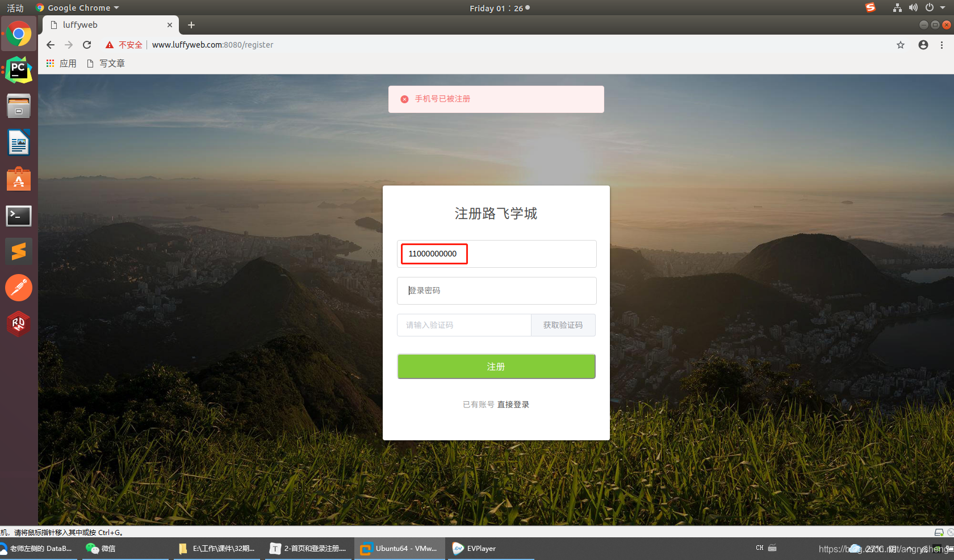954x560 pixels.
Task: Open a new browser tab
Action: tap(191, 25)
